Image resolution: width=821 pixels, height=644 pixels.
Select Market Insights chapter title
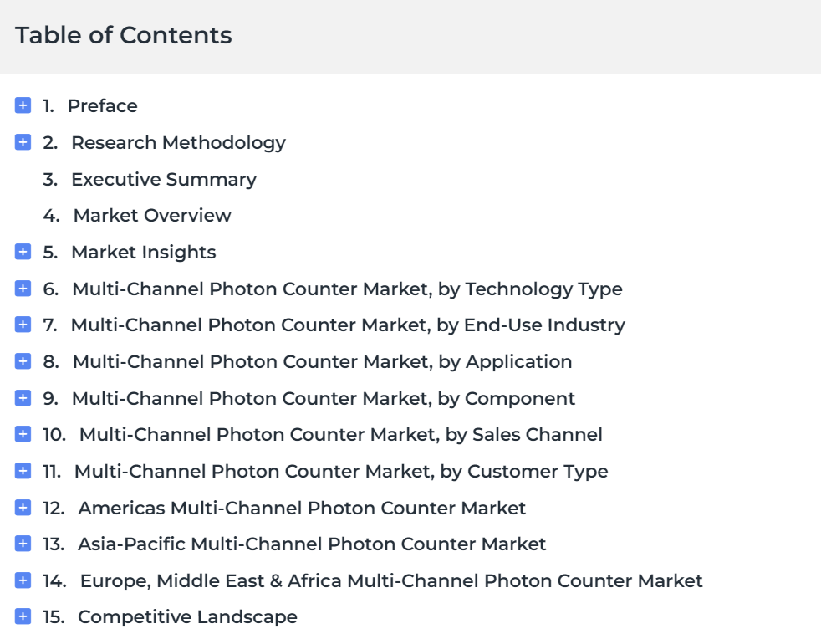click(x=144, y=252)
